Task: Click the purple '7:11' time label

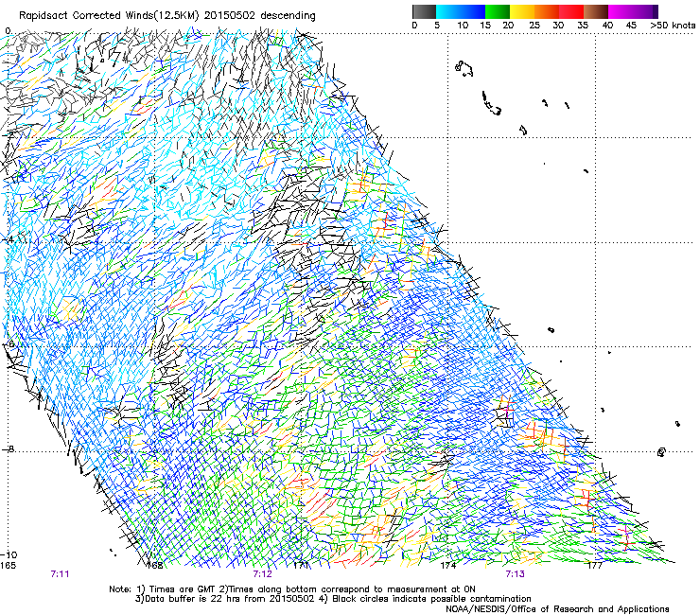Action: (x=60, y=574)
